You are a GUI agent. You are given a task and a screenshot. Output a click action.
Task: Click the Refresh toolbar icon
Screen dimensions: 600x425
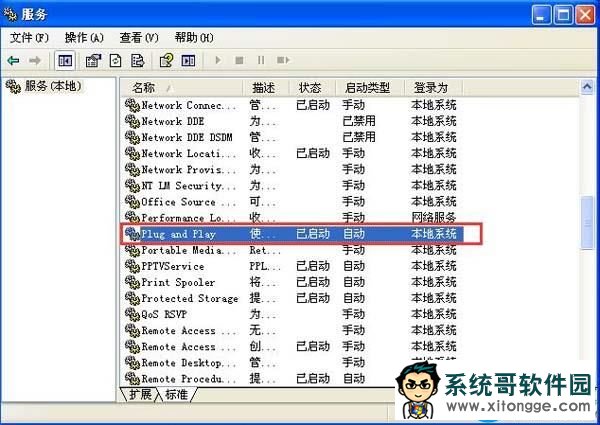[x=116, y=60]
